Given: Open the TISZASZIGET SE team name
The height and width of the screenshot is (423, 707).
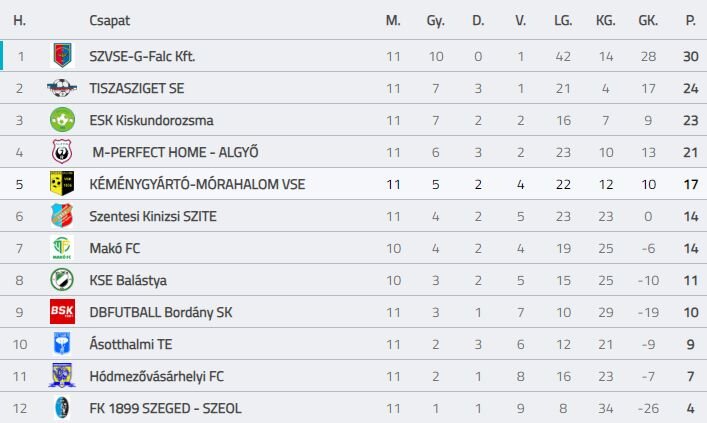Looking at the screenshot, I should 137,88.
